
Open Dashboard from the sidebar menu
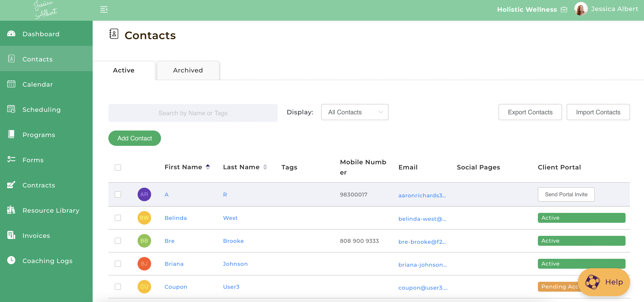point(46,34)
